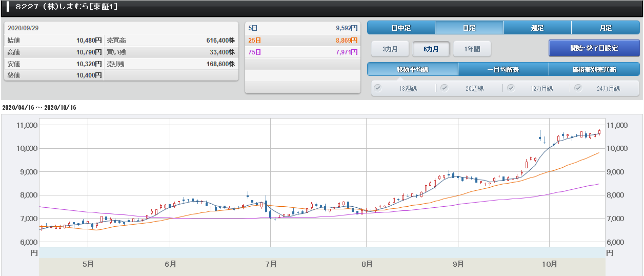Click the 安値 10,320円 row

pyautogui.click(x=54, y=64)
